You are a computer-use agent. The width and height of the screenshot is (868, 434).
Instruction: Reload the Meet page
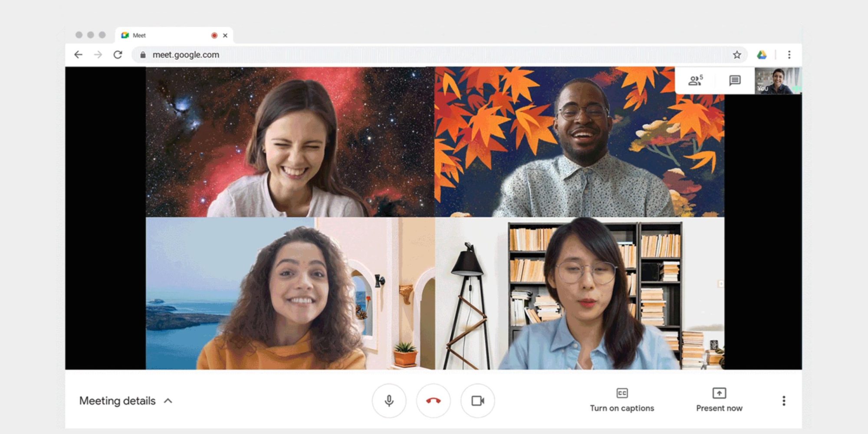pos(118,55)
